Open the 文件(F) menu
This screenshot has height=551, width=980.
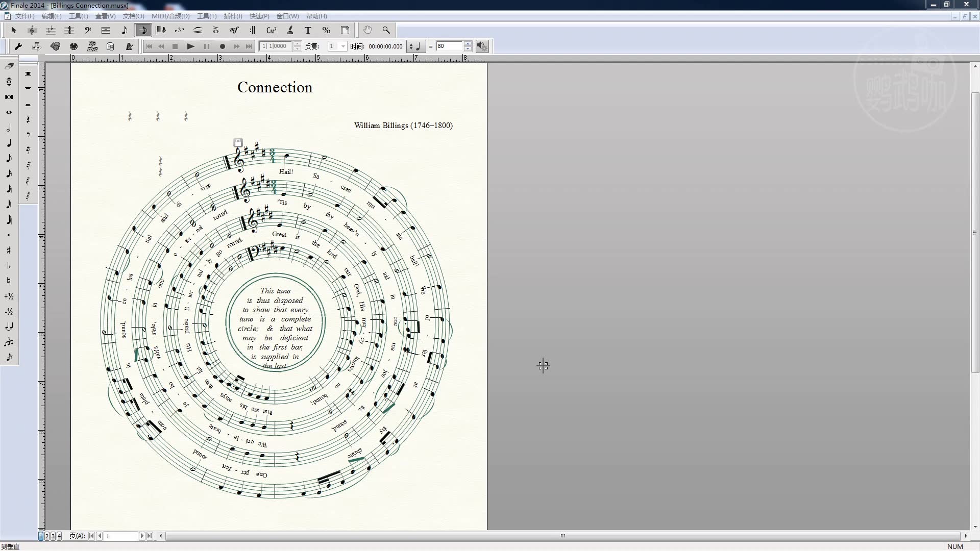pyautogui.click(x=24, y=16)
